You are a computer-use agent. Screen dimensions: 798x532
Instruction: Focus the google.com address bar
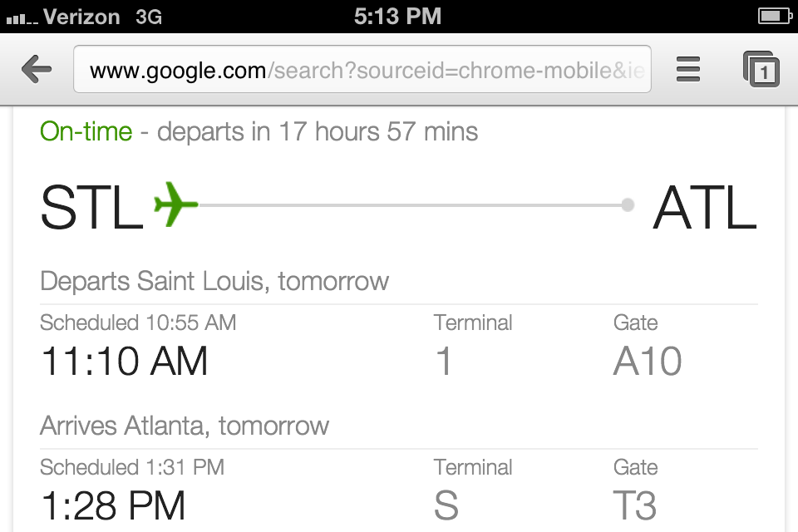pyautogui.click(x=362, y=71)
